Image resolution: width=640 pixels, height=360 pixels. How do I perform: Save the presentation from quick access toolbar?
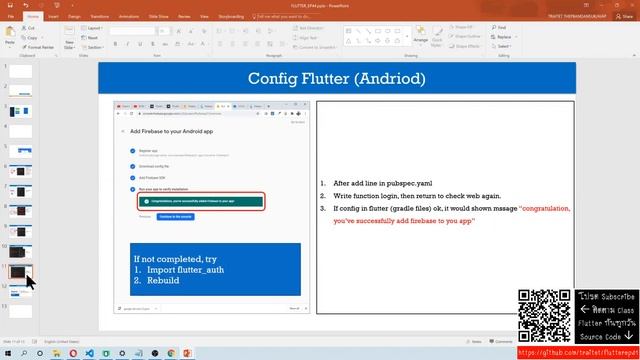(x=10, y=5)
